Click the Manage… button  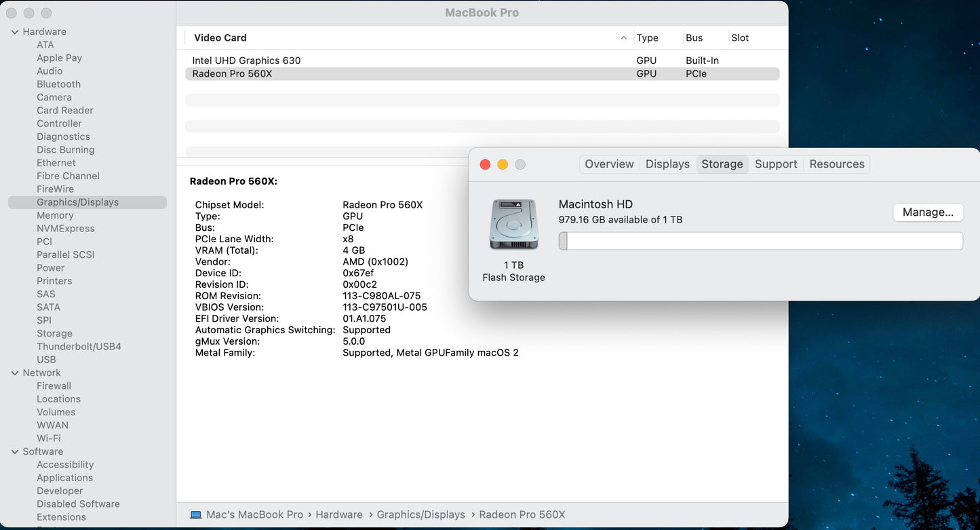point(928,212)
